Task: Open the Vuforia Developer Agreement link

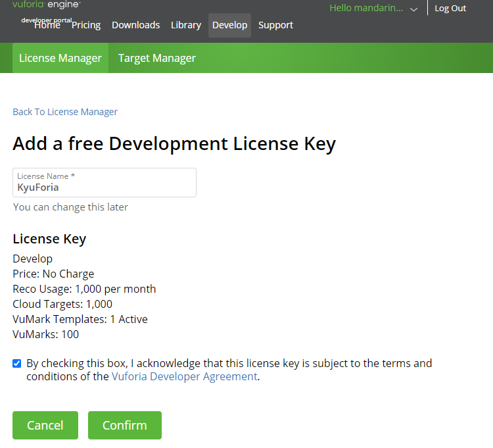Action: (x=184, y=376)
